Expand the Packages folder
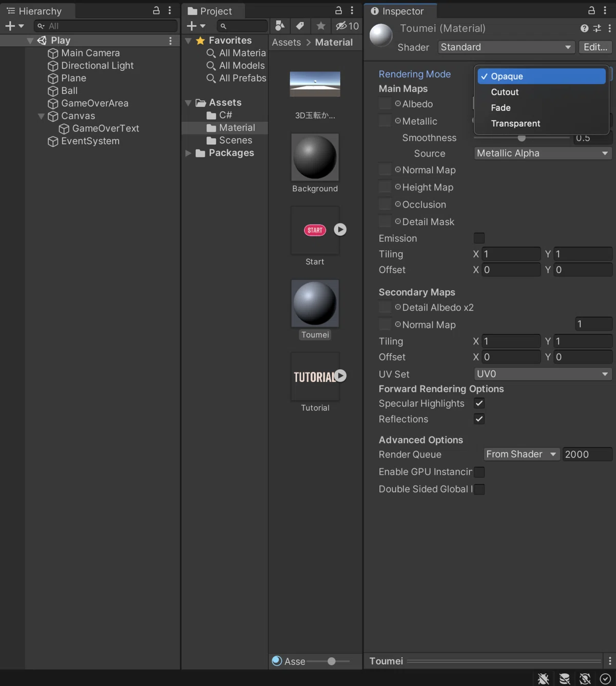616x686 pixels. coord(188,153)
